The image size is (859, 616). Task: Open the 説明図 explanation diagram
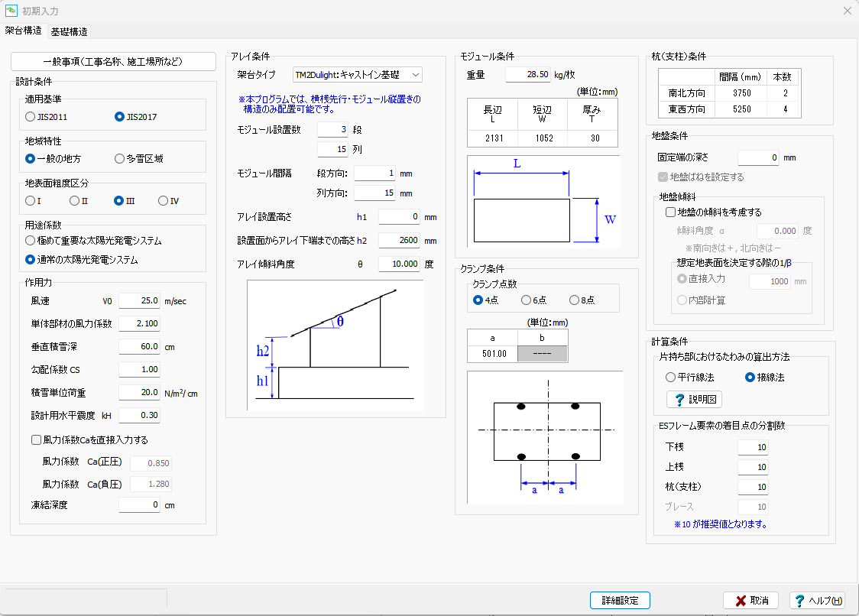[694, 400]
